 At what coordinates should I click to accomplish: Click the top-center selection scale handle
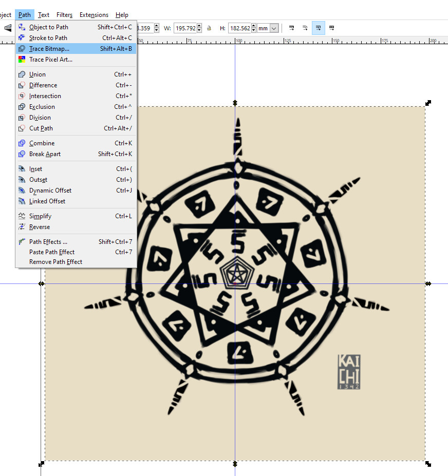[x=235, y=103]
